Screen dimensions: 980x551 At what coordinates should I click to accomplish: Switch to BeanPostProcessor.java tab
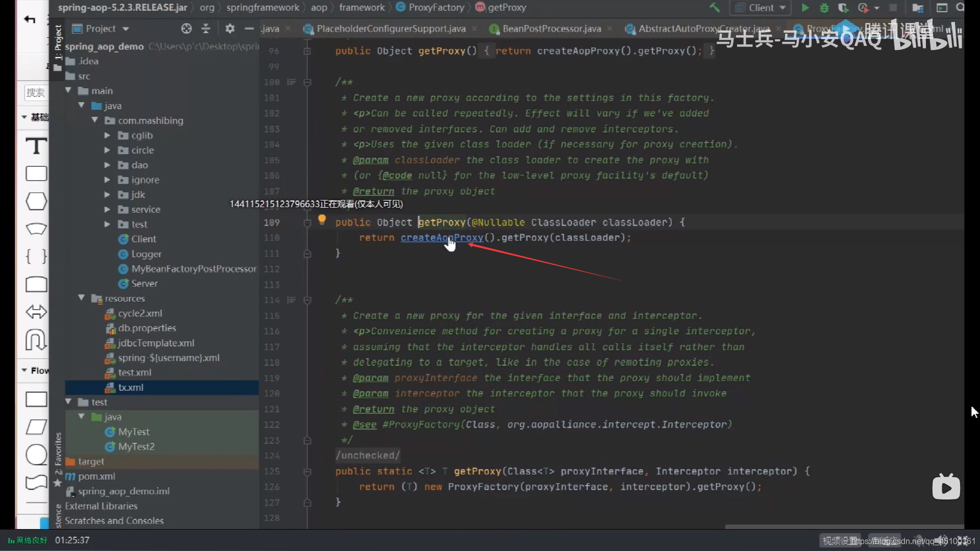point(552,29)
